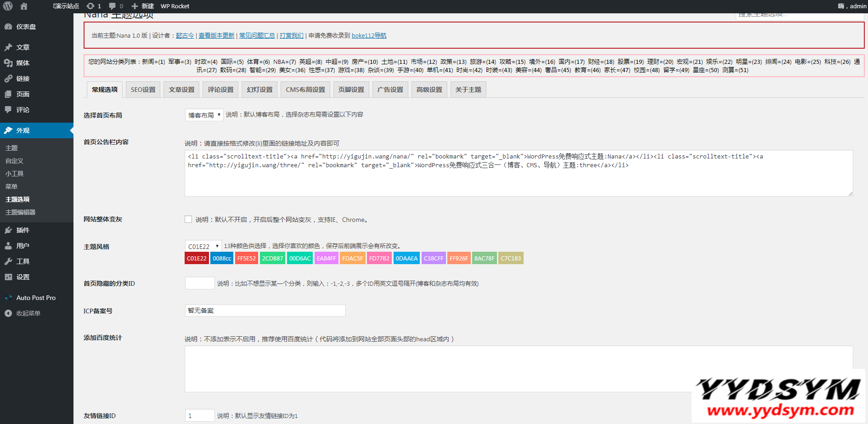Collapse the sidebar menu
Image resolution: width=868 pixels, height=424 pixels.
[23, 313]
